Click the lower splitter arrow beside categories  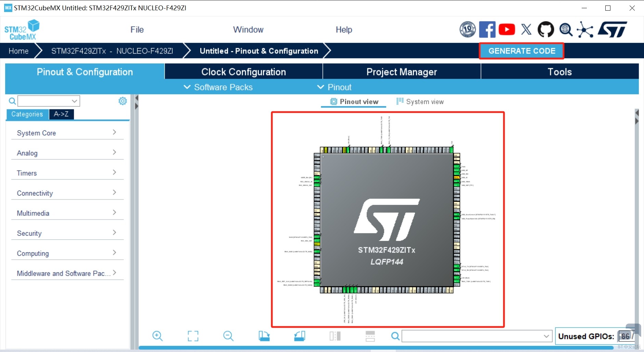point(137,106)
